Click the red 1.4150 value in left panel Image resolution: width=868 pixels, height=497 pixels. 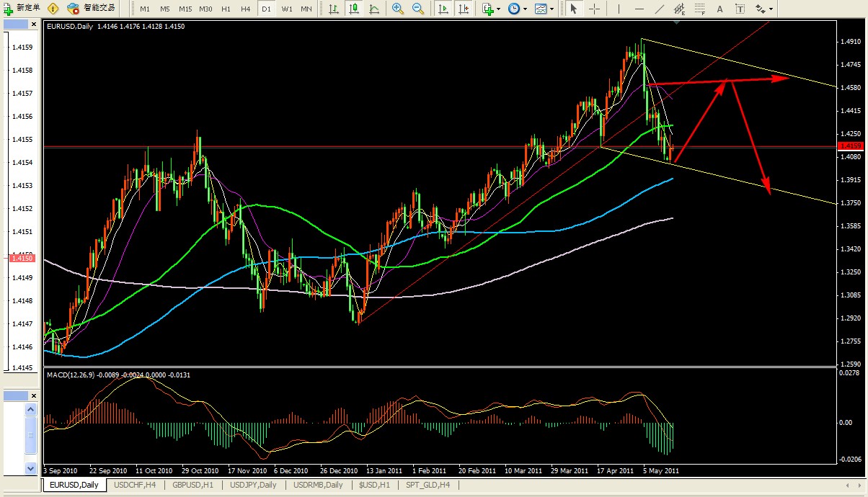coord(22,257)
